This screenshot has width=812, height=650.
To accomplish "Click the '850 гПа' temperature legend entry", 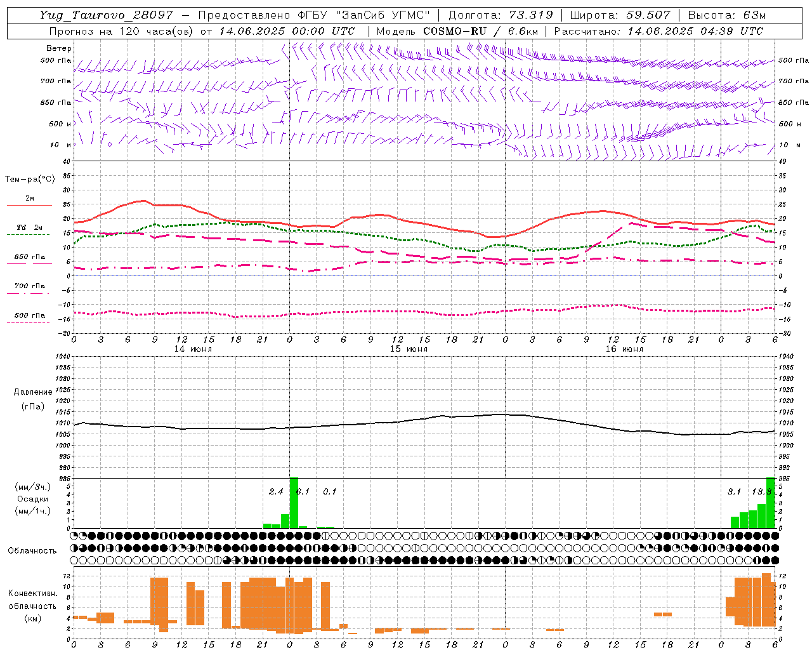I will point(29,257).
